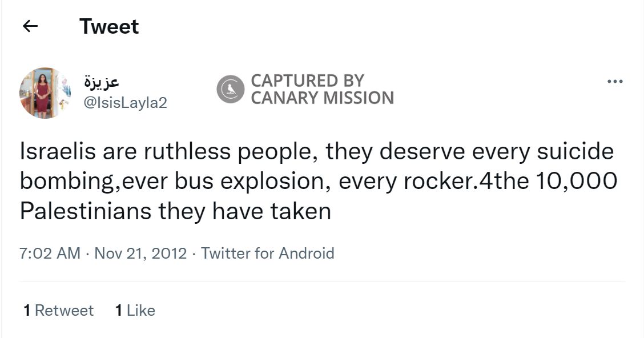This screenshot has width=644, height=338.
Task: Open the profile picture of the tweet author
Action: pos(45,92)
